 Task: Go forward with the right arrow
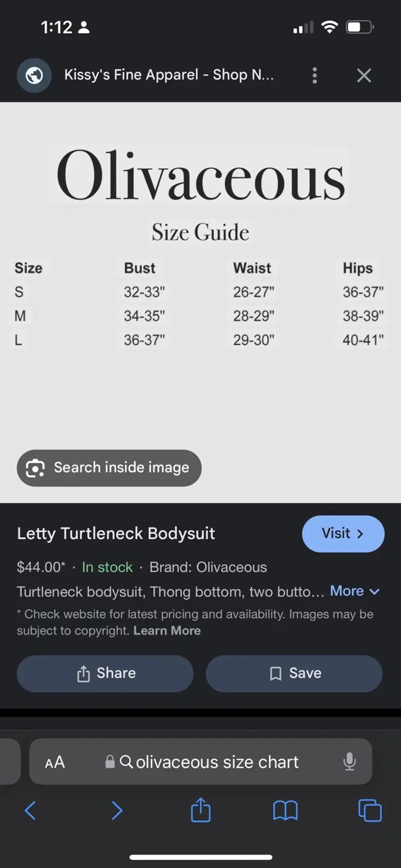117,810
